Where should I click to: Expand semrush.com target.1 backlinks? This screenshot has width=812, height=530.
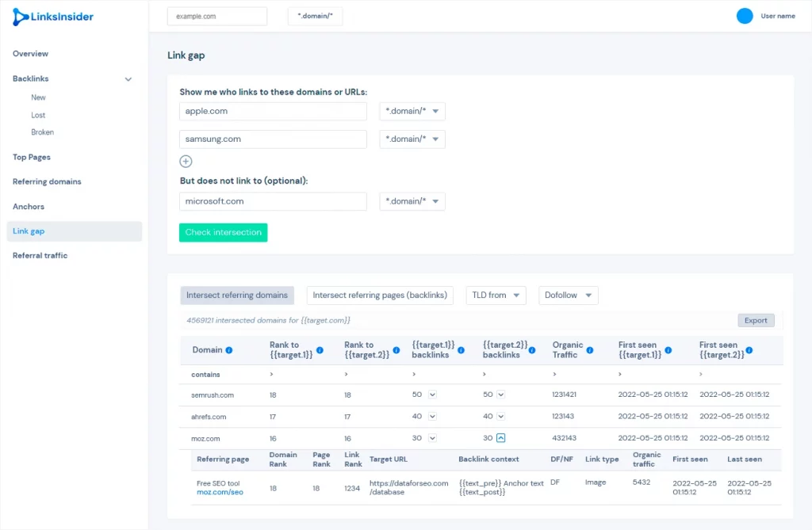(x=432, y=395)
